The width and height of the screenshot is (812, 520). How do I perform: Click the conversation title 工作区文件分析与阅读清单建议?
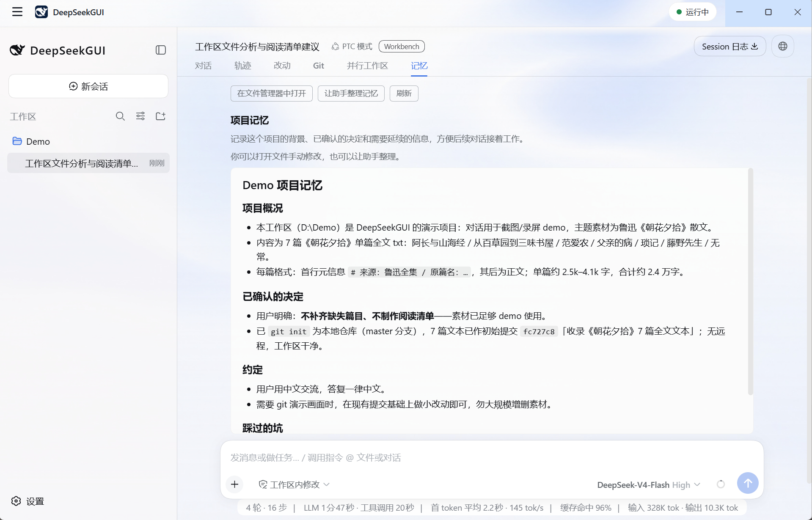click(257, 47)
